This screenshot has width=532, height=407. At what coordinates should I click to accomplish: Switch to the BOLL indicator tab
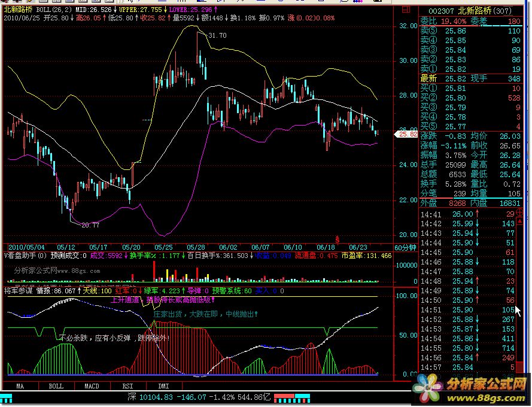56,386
